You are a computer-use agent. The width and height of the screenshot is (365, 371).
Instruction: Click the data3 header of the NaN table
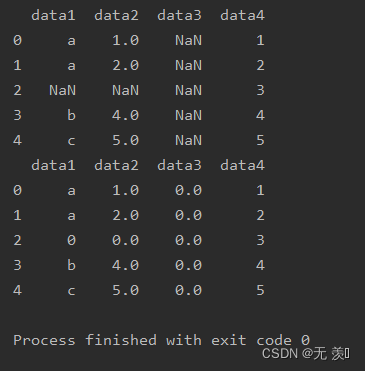(x=179, y=15)
